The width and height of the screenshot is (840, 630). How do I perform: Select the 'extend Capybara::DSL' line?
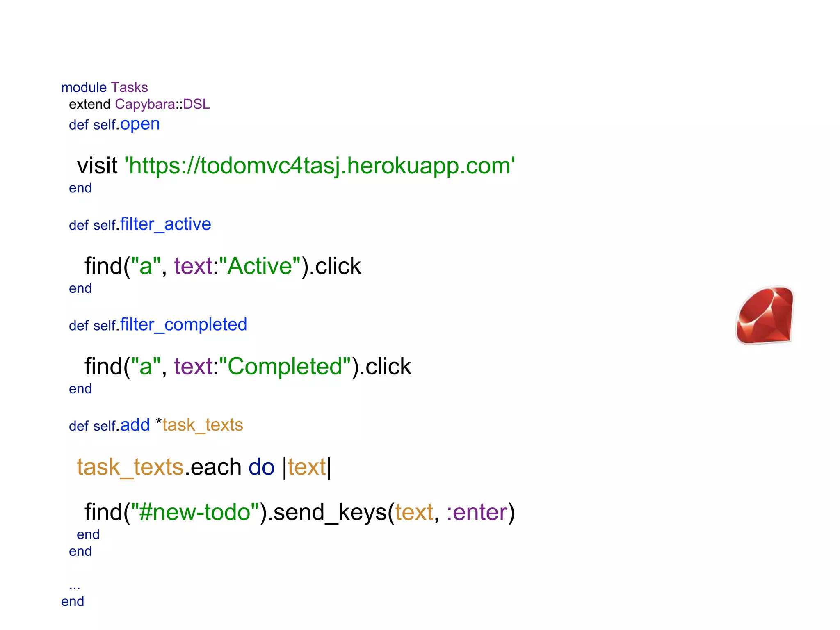[139, 104]
